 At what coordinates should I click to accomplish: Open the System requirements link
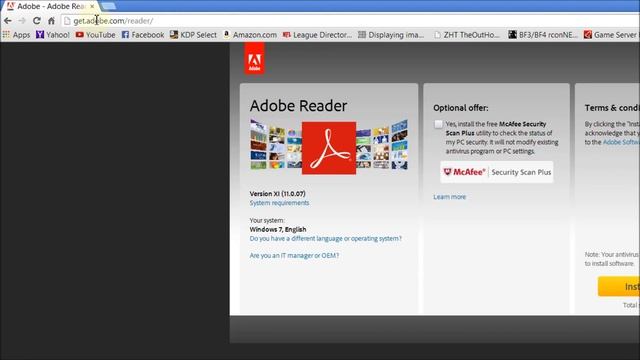[x=279, y=203]
